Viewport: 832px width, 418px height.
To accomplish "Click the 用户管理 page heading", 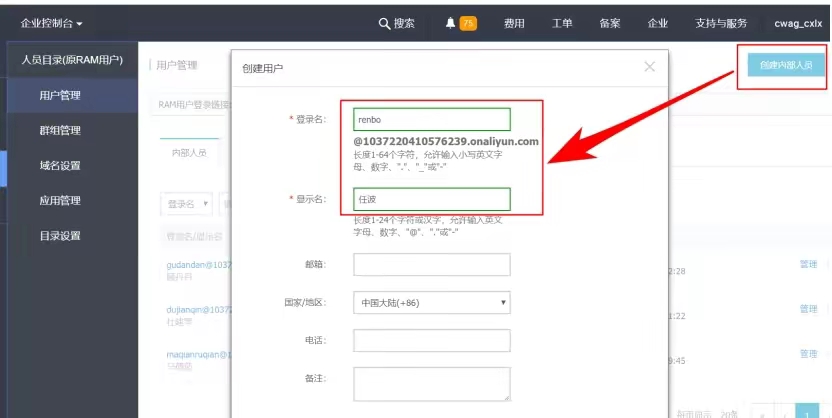I will (x=177, y=65).
